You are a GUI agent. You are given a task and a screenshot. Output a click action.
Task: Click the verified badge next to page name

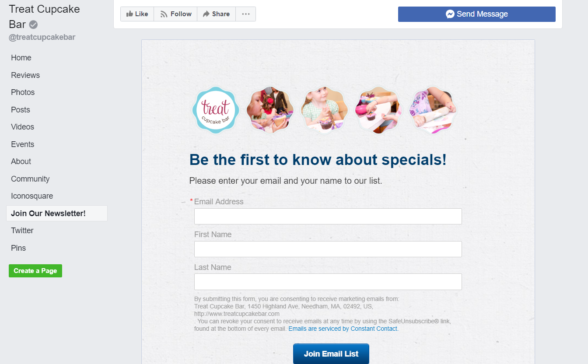tap(33, 24)
